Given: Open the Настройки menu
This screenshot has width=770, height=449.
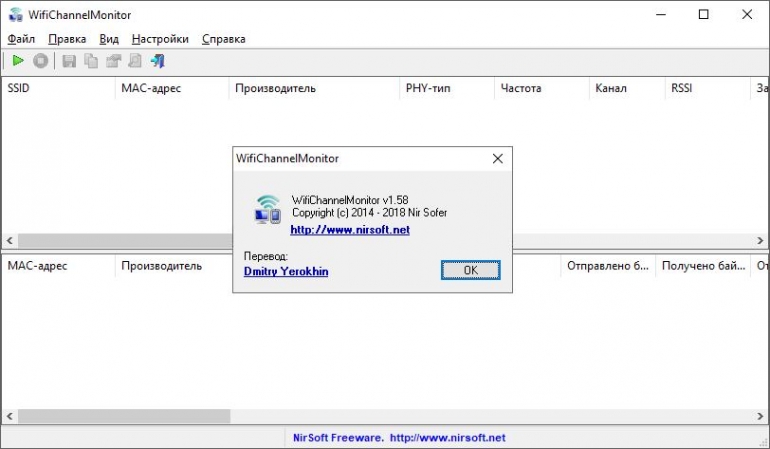Looking at the screenshot, I should click(160, 39).
